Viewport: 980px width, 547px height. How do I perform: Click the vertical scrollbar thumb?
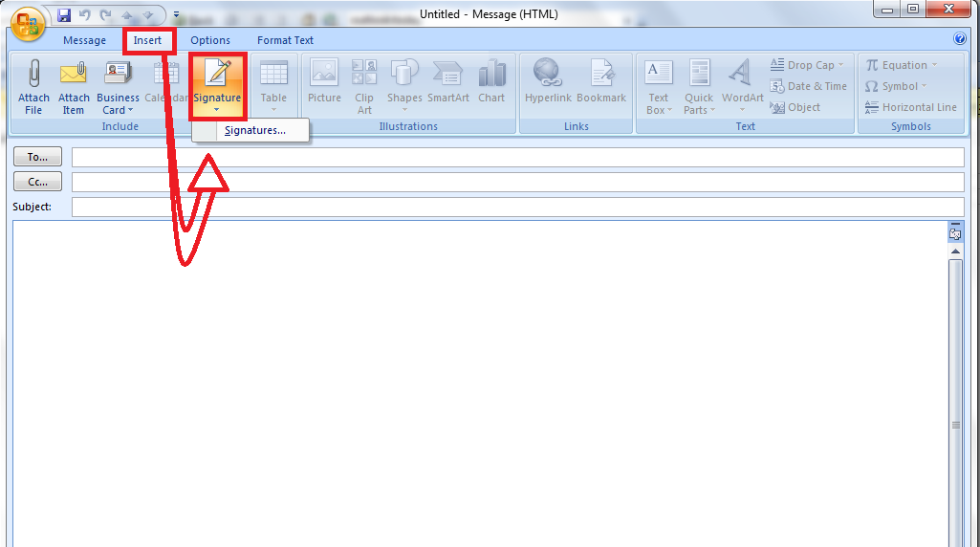(x=955, y=404)
